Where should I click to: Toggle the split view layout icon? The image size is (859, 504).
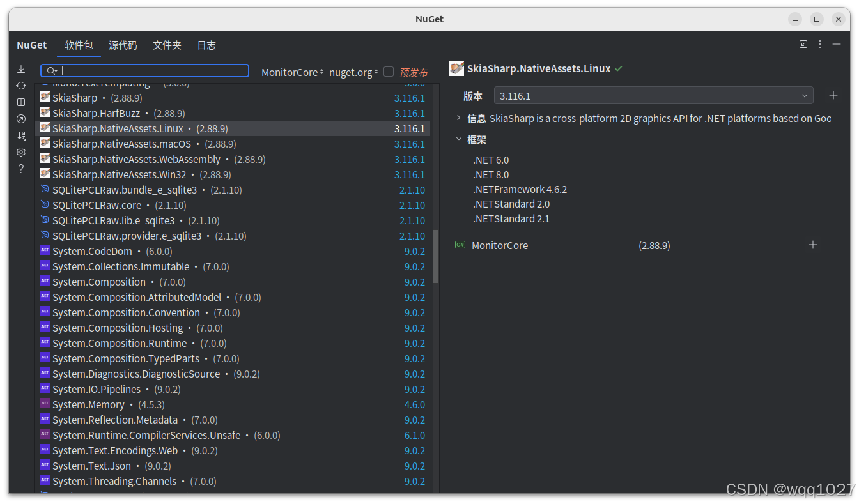[x=20, y=102]
